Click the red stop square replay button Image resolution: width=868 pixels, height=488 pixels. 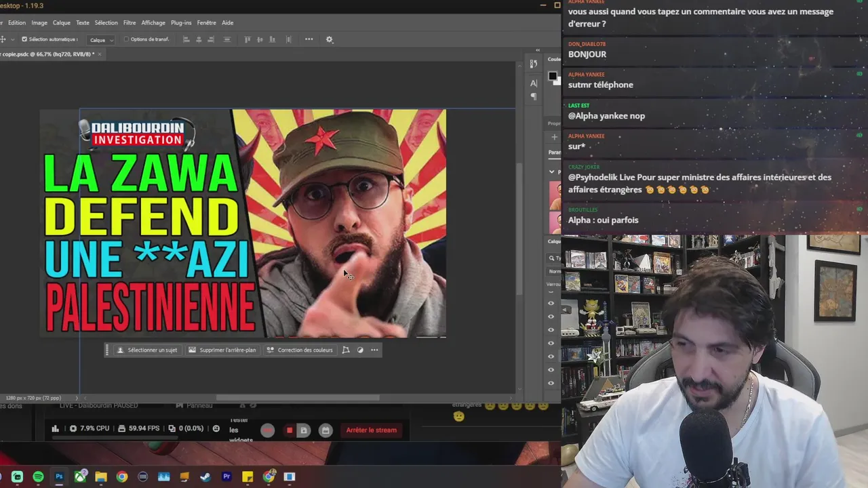[x=290, y=430]
